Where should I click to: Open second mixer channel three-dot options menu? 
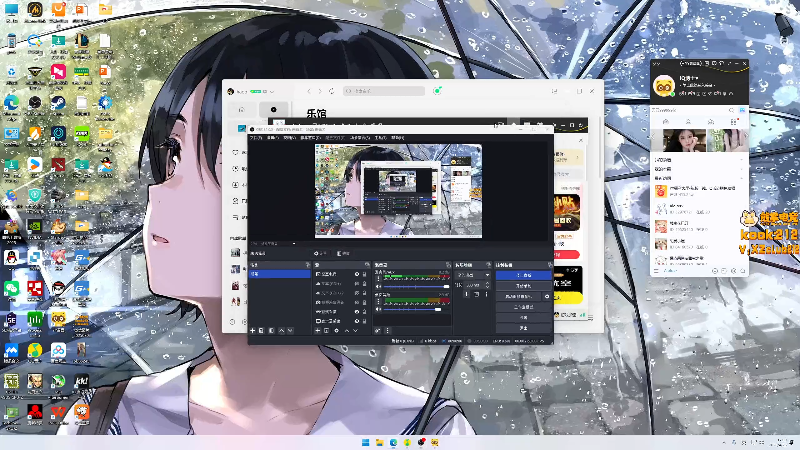[x=378, y=301]
